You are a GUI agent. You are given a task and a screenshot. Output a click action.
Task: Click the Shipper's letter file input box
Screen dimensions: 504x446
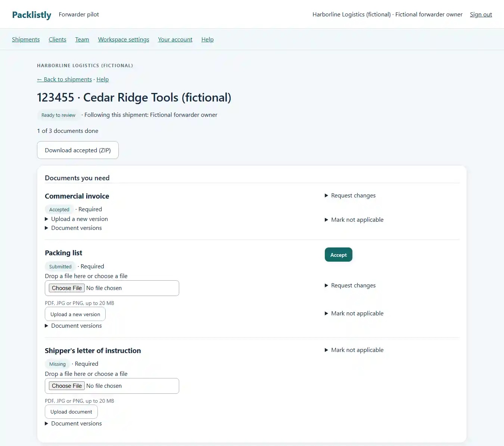point(112,386)
